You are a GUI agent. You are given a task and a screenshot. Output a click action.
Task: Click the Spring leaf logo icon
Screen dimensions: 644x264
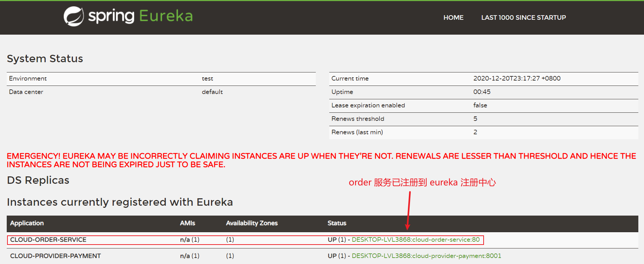73,16
